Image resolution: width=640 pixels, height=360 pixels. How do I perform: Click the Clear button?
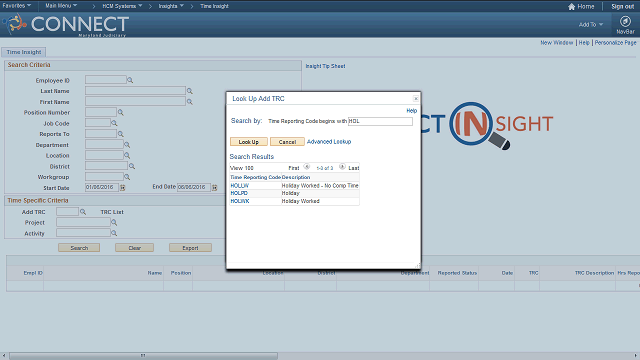coord(134,248)
